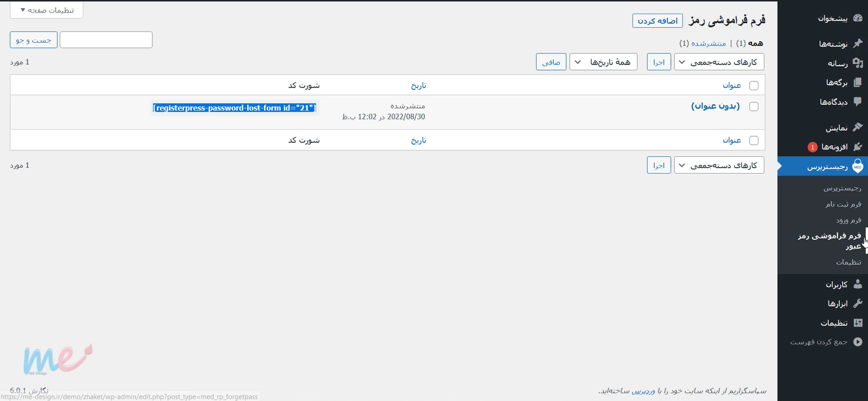Open the bottom کارهای دسته‌جمعی dropdown
The image size is (868, 401).
[x=719, y=165]
